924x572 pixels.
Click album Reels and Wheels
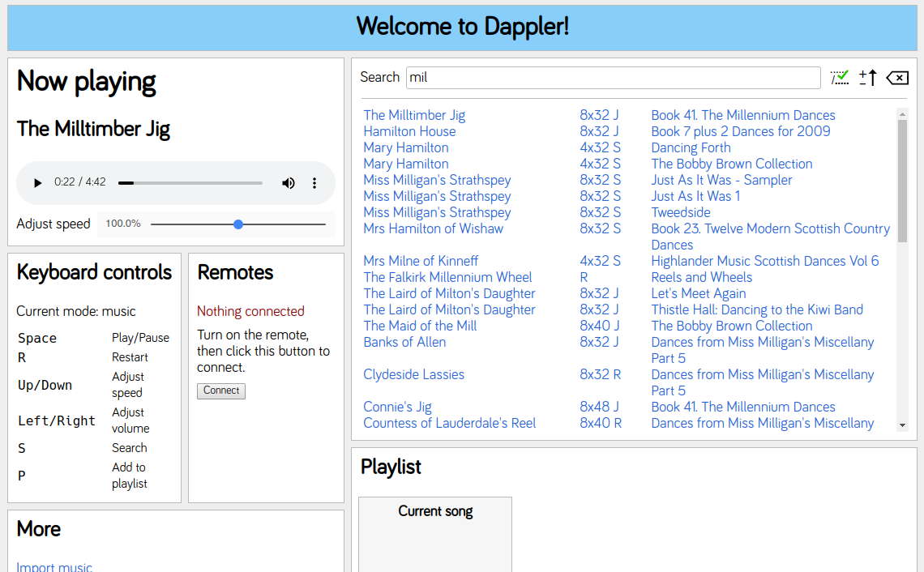point(701,277)
